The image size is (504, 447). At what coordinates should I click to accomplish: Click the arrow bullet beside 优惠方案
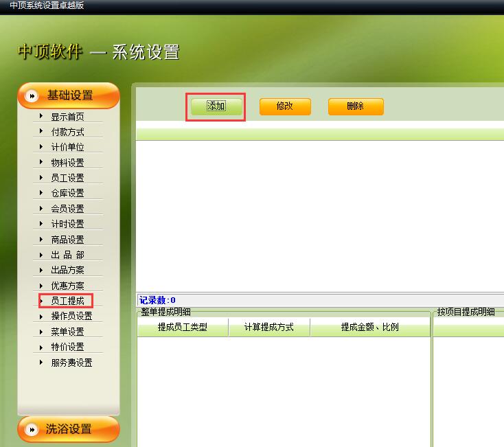coord(41,286)
